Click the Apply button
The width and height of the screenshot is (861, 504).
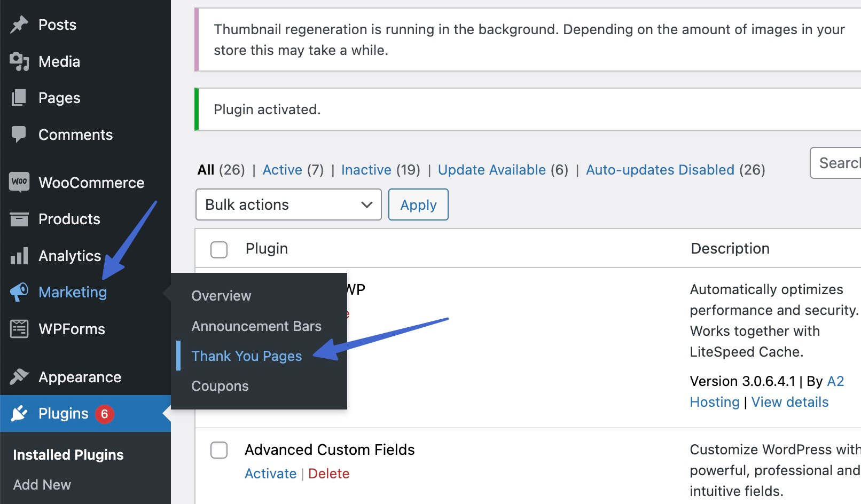point(418,204)
